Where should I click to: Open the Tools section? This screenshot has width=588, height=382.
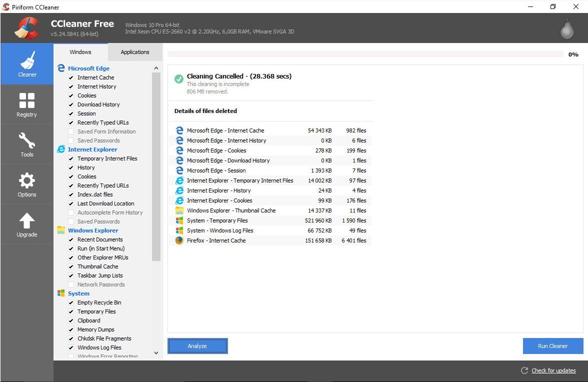click(27, 144)
